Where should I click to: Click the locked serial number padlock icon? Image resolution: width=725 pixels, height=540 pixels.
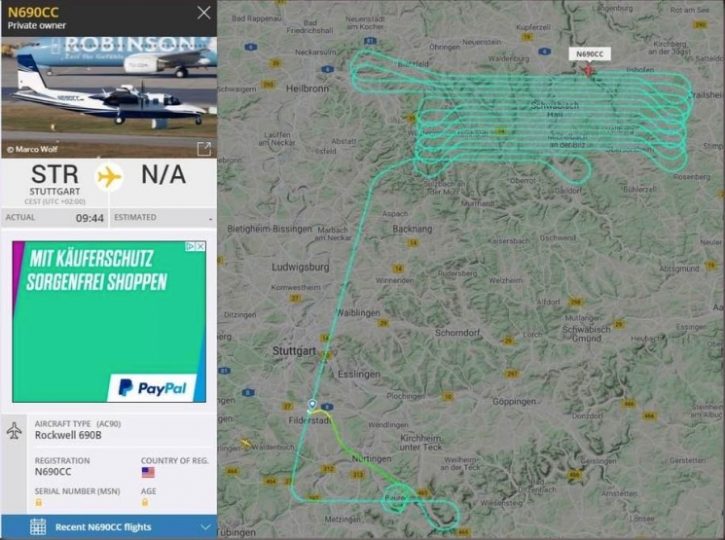tap(38, 503)
